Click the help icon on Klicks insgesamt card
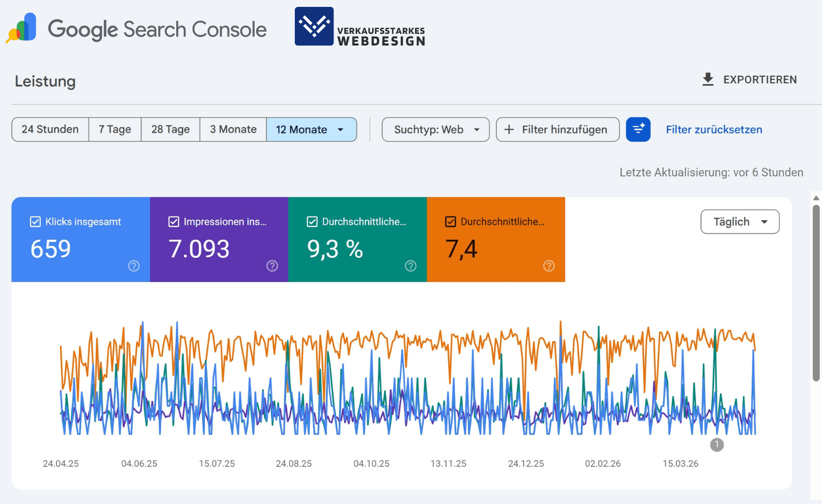 (134, 266)
